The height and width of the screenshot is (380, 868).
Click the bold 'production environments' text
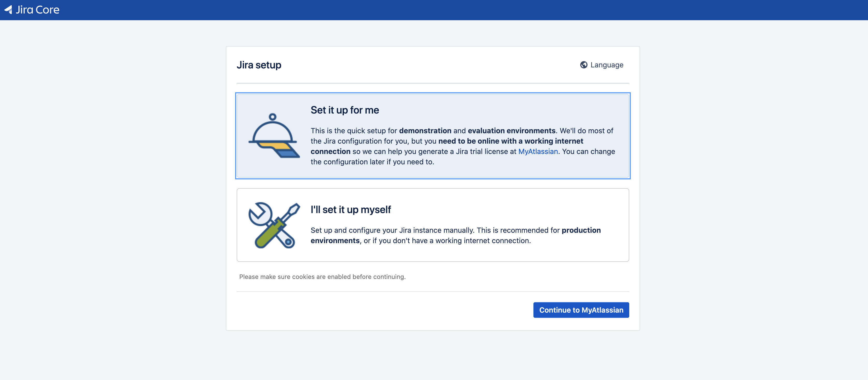pos(581,230)
